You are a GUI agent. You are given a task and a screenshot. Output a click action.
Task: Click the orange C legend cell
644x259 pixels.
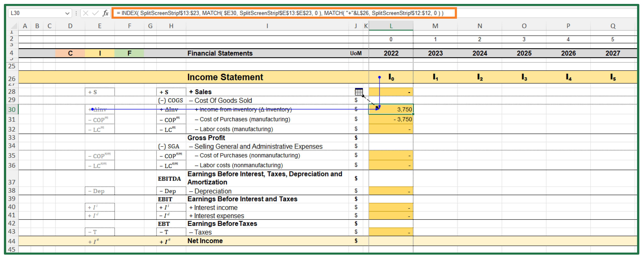coord(70,53)
